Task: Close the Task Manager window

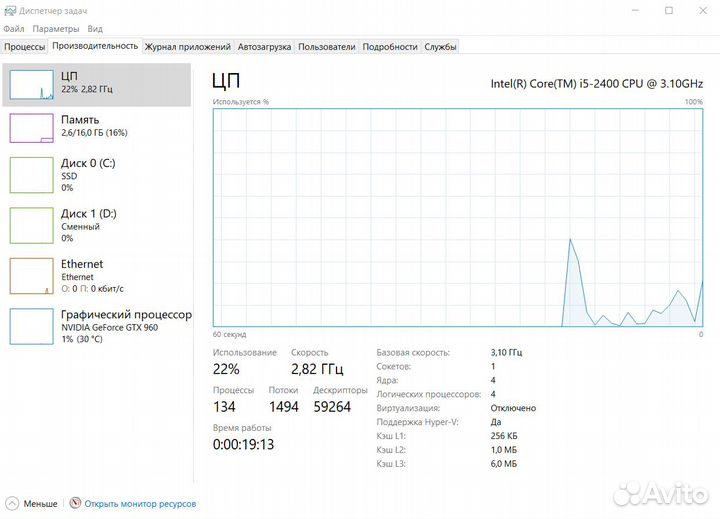Action: pos(703,11)
